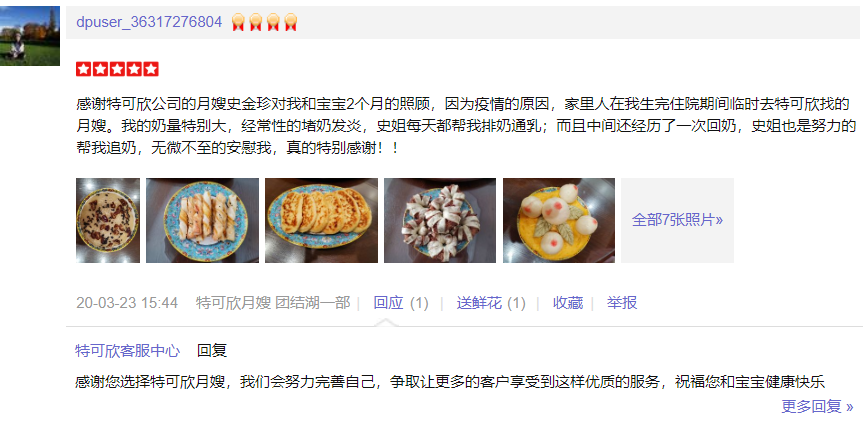Click the red five-star rating
Viewport: 868px width, 426px height.
(x=117, y=69)
